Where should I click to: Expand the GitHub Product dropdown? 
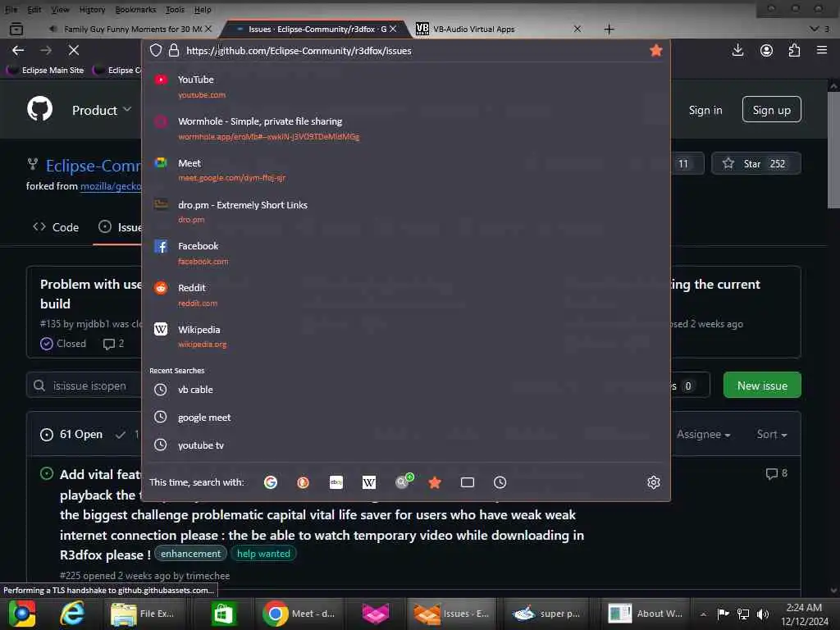click(102, 111)
